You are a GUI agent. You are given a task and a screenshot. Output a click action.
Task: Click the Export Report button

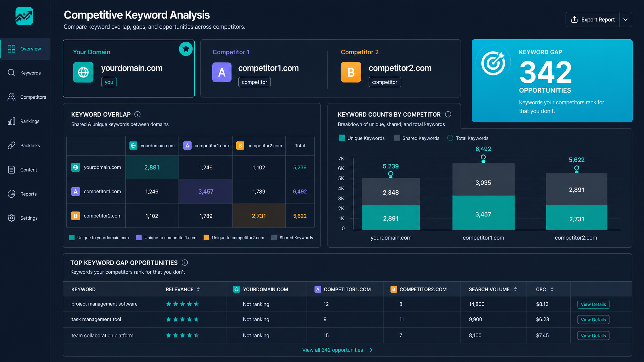[593, 19]
